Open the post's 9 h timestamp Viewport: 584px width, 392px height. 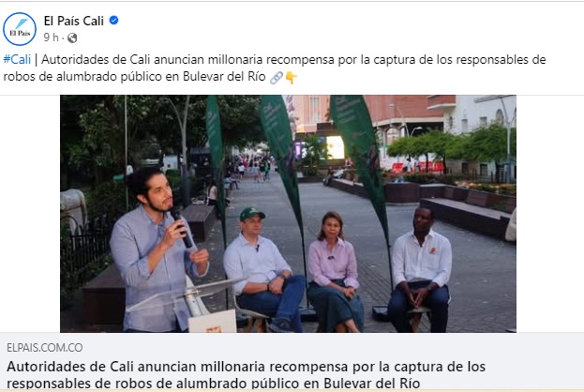[51, 38]
